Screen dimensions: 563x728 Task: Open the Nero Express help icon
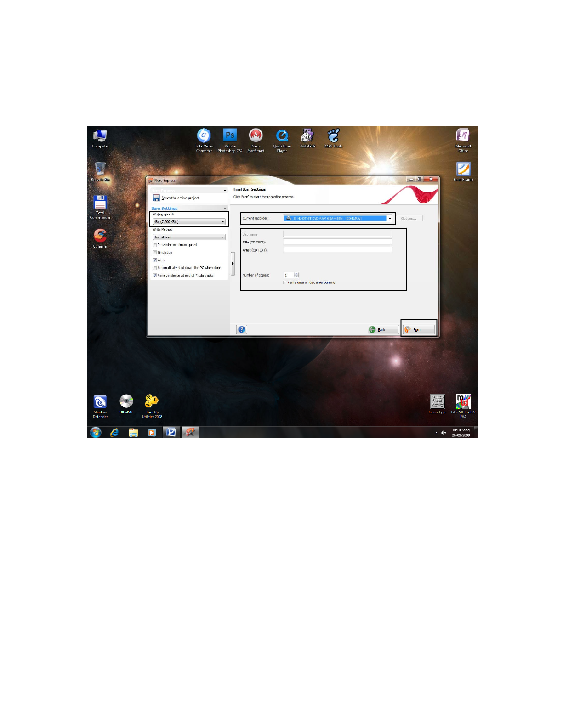(242, 329)
